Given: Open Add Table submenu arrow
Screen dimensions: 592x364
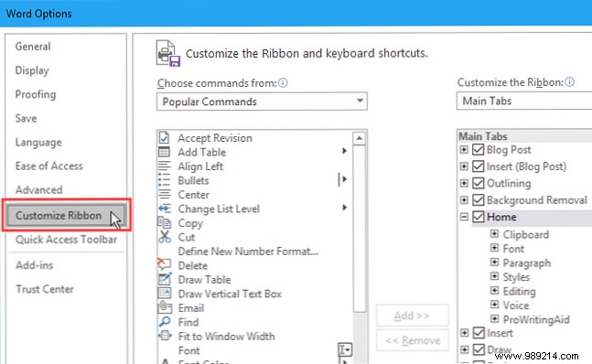Looking at the screenshot, I should (x=344, y=151).
